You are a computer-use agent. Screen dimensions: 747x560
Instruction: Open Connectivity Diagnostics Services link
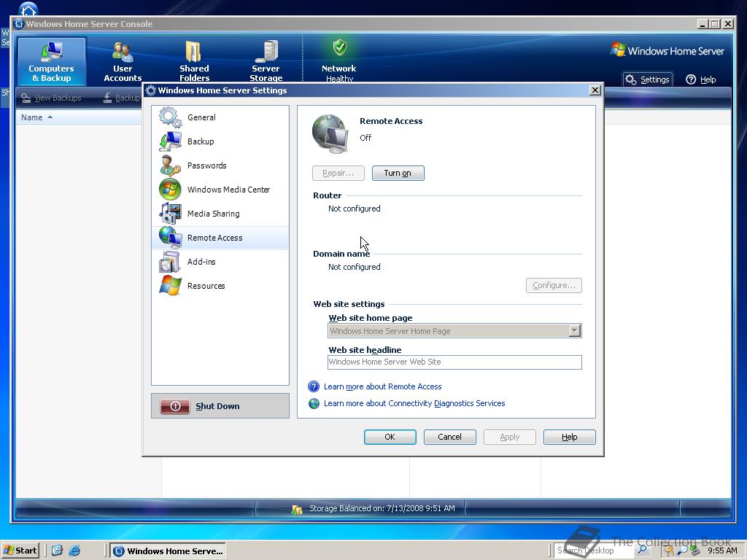click(414, 403)
